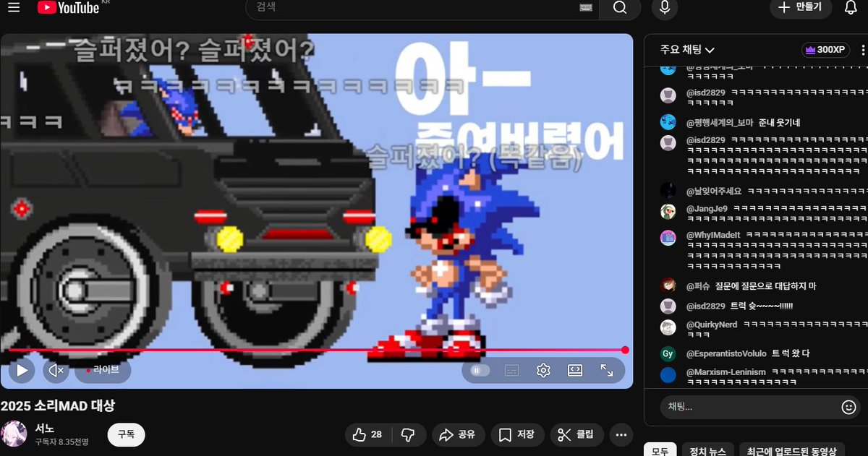Screen dimensions: 868x456
Task: Toggle subtitles with the CC icon
Action: (512, 370)
